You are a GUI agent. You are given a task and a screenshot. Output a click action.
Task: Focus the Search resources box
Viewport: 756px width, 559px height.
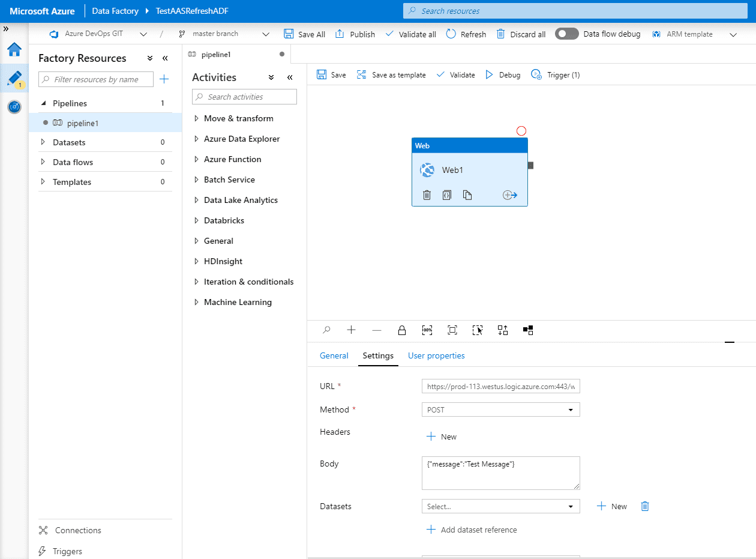577,11
